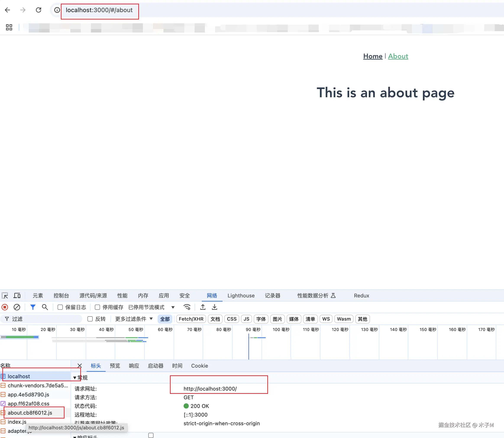Click the About link
This screenshot has height=438, width=504.
click(398, 56)
